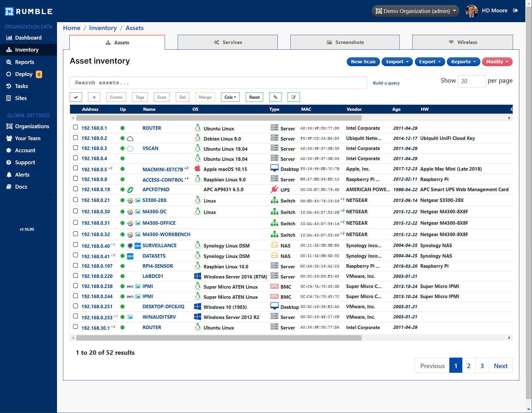This screenshot has height=413, width=532.
Task: Click the edit pencil icon in the toolbar
Action: (294, 97)
